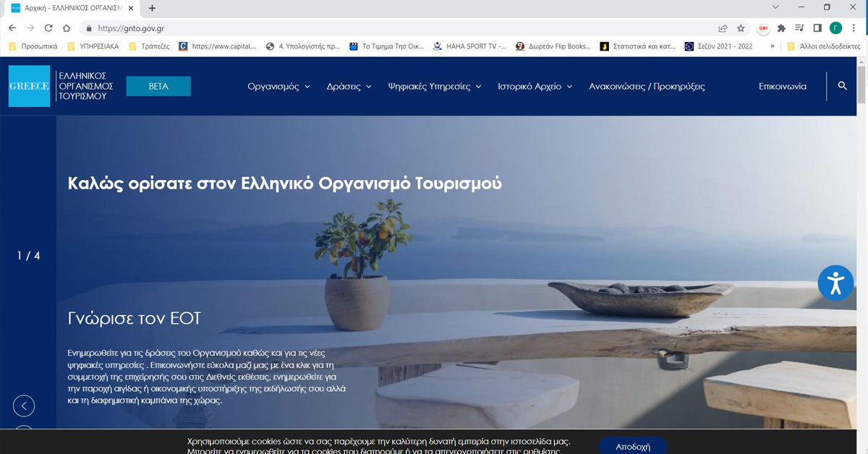Go to browser home page icon
Image resolution: width=868 pixels, height=454 pixels.
pos(67,28)
